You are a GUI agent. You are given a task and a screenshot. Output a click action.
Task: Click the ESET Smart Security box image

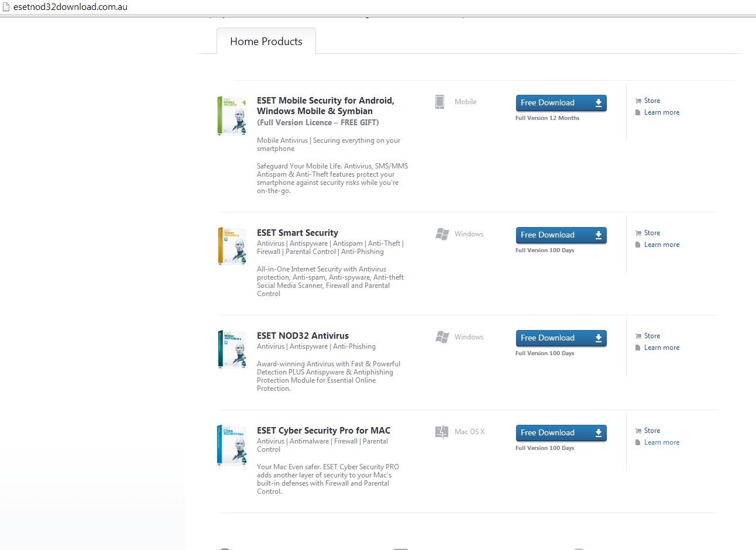[232, 246]
